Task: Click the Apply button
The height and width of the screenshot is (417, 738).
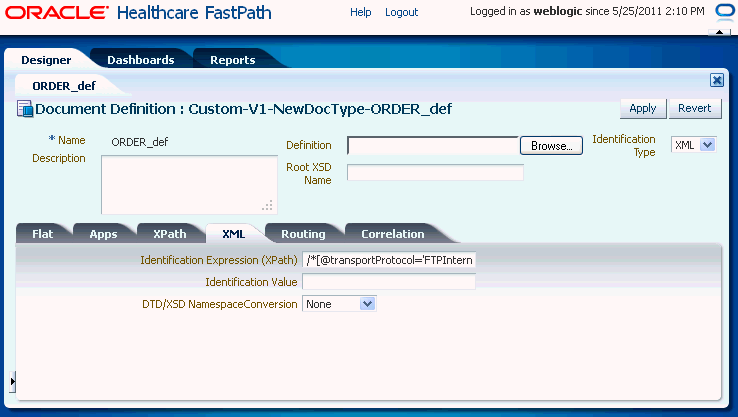Action: pos(643,108)
